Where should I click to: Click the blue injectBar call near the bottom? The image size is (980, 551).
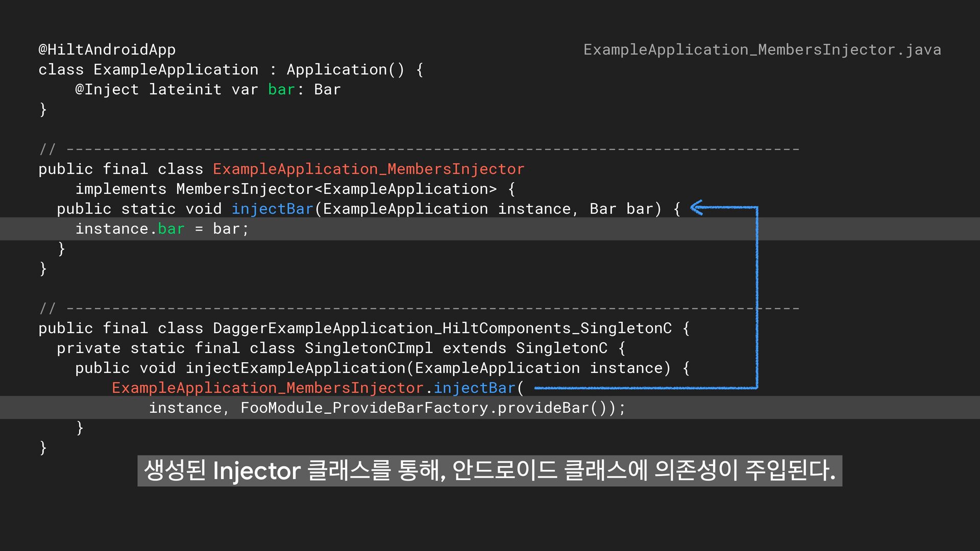coord(474,388)
